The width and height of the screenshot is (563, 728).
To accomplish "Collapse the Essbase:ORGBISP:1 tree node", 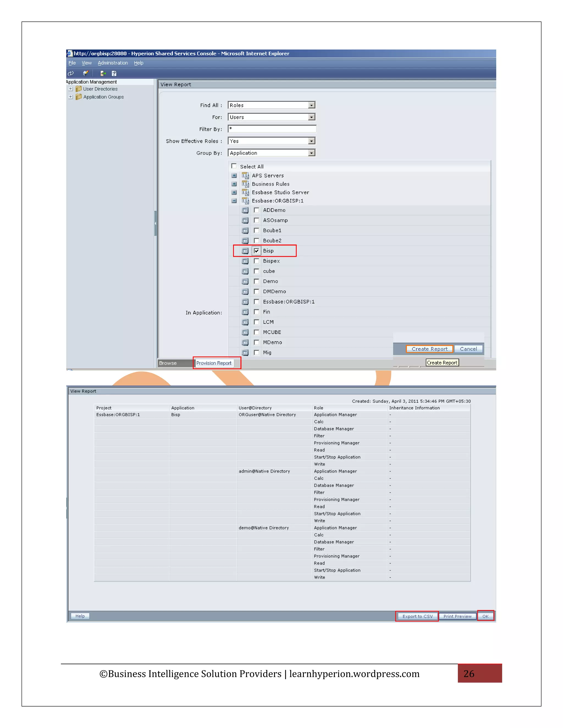I will tap(234, 201).
